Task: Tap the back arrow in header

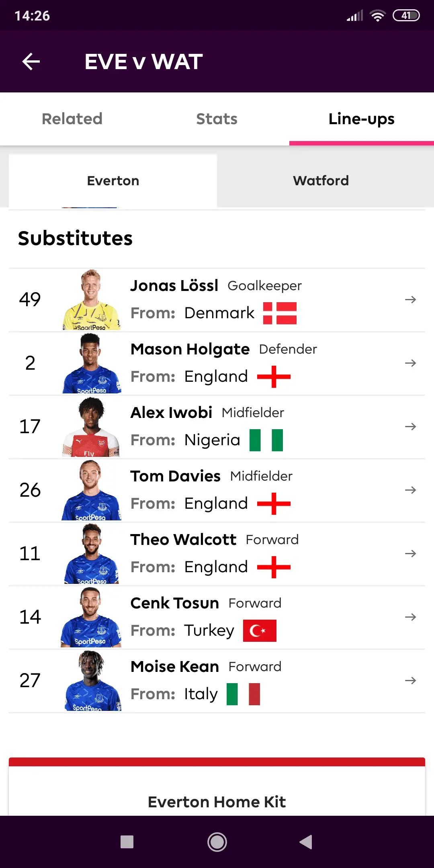Action: (x=31, y=61)
